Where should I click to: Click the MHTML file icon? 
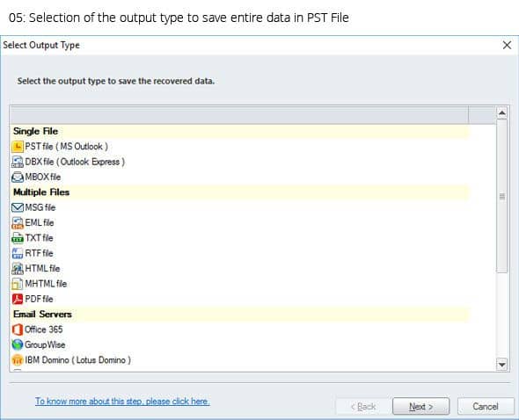(18, 284)
